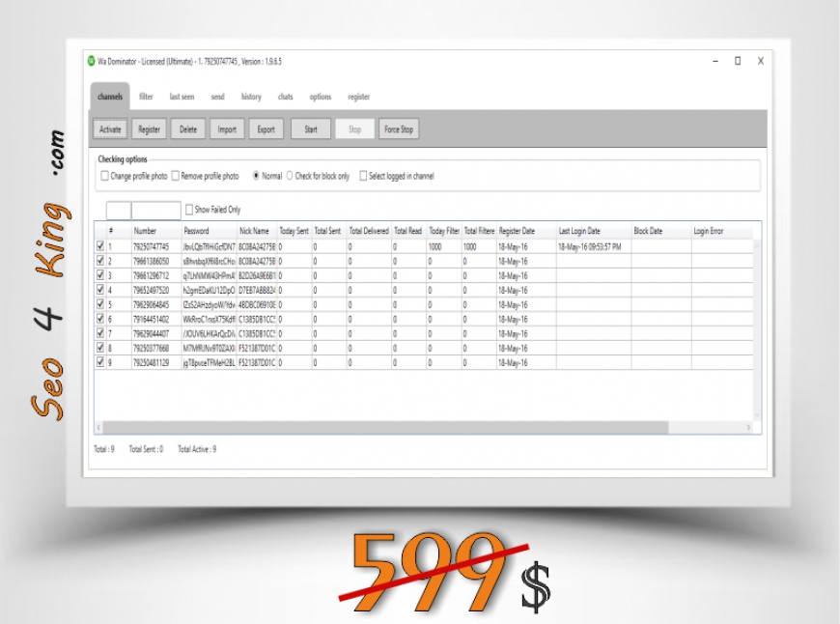Viewport: 840px width, 624px height.
Task: Uncheck row 5 channel checkbox
Action: pos(100,304)
